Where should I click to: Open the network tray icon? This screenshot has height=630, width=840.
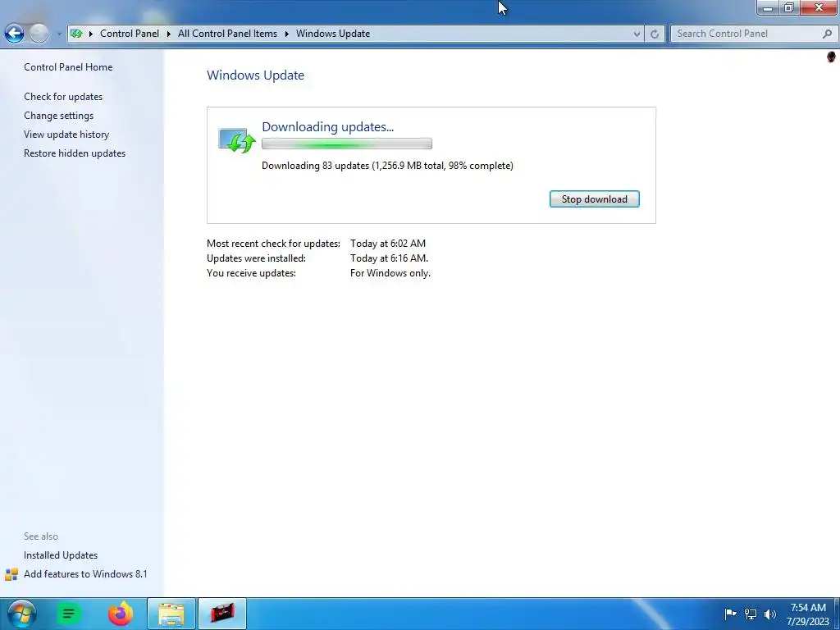coord(751,614)
